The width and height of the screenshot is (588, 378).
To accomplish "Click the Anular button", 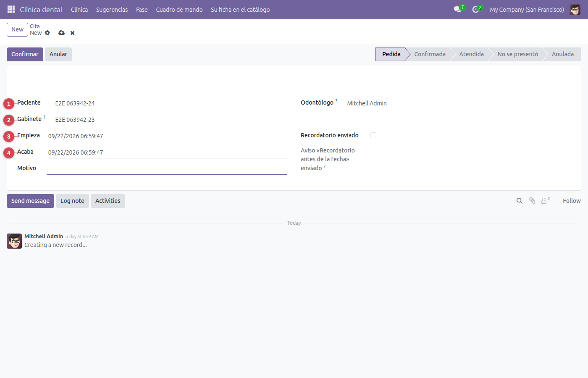I will coord(58,54).
